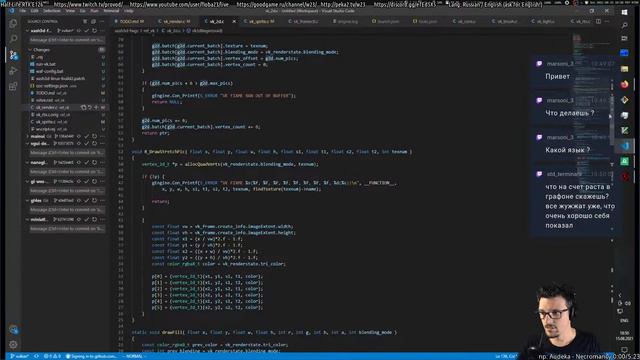Collapse the vgui repository section
The height and width of the screenshot is (360, 640).
click(27, 143)
